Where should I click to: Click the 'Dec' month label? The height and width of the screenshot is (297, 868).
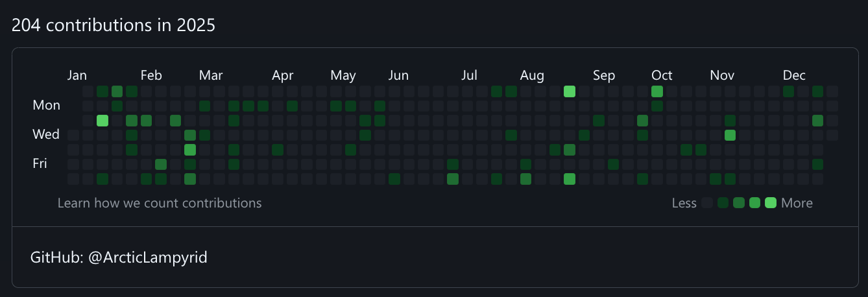click(794, 76)
